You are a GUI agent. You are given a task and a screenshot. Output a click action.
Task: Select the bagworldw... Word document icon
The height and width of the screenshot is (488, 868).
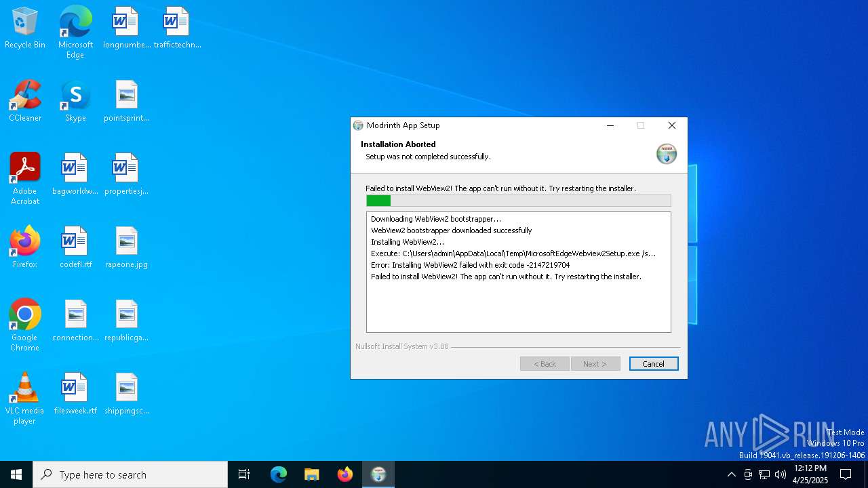pyautogui.click(x=75, y=175)
